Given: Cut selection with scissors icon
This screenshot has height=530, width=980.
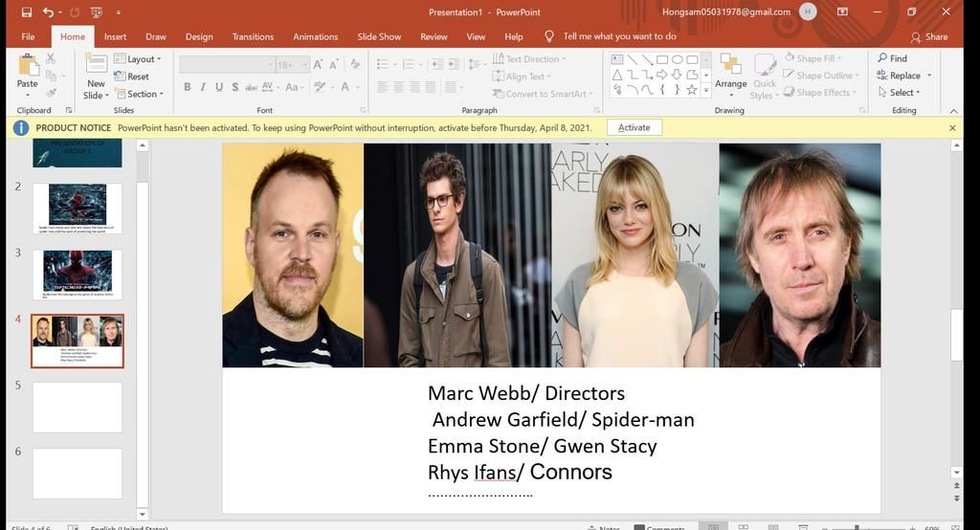Looking at the screenshot, I should tap(51, 58).
